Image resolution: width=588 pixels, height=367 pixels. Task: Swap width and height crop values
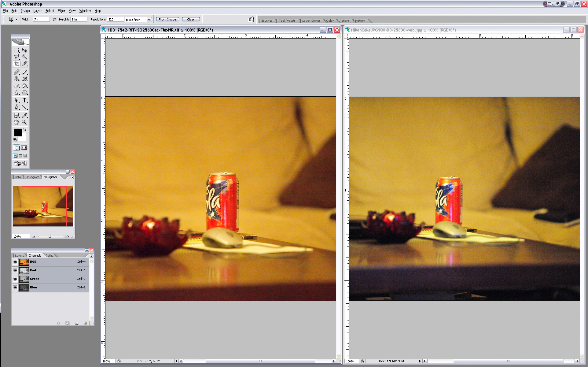point(54,19)
